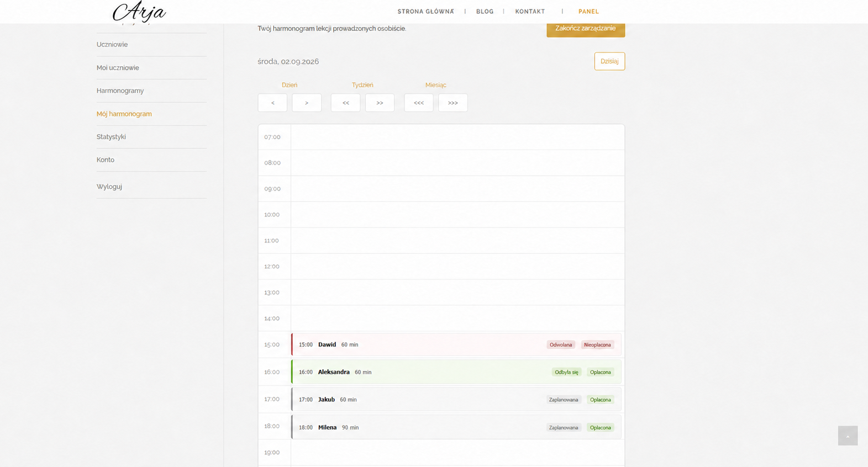Open Kontakt in top navigation
868x467 pixels.
tap(530, 12)
